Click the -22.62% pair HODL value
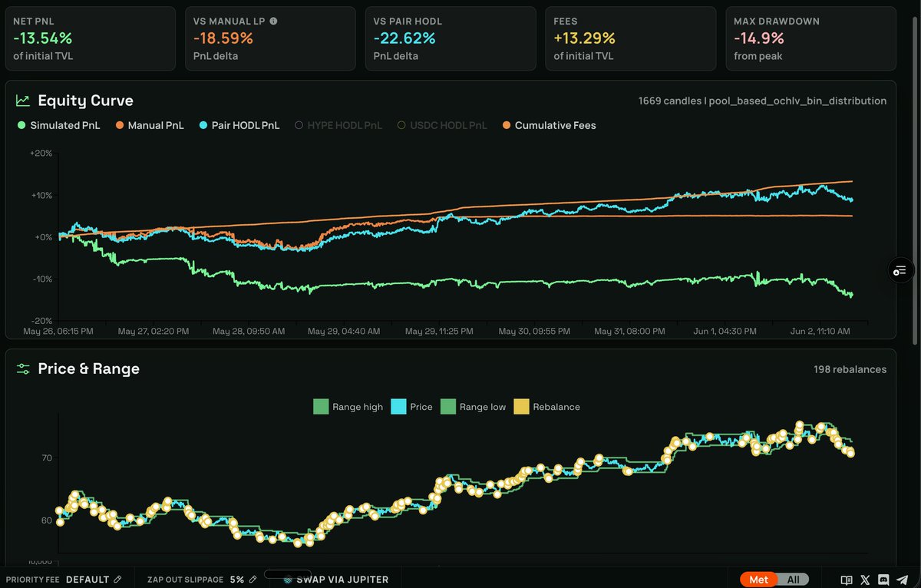Image resolution: width=921 pixels, height=588 pixels. [x=404, y=38]
